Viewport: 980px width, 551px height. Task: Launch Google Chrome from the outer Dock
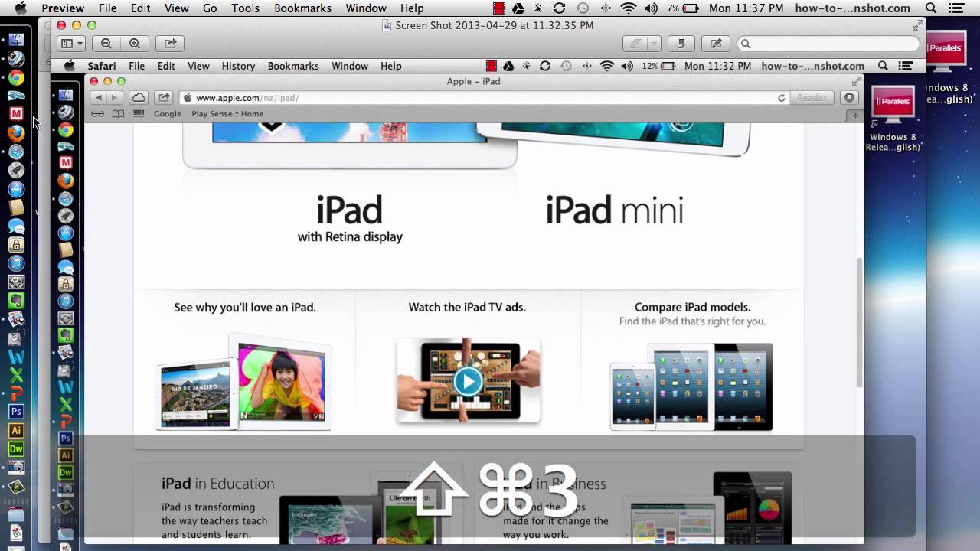[16, 77]
